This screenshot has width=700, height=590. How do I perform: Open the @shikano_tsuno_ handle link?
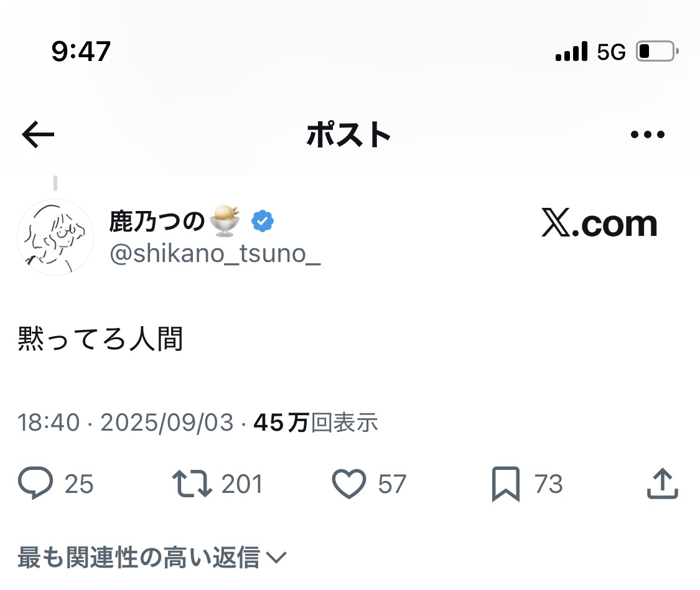215,254
